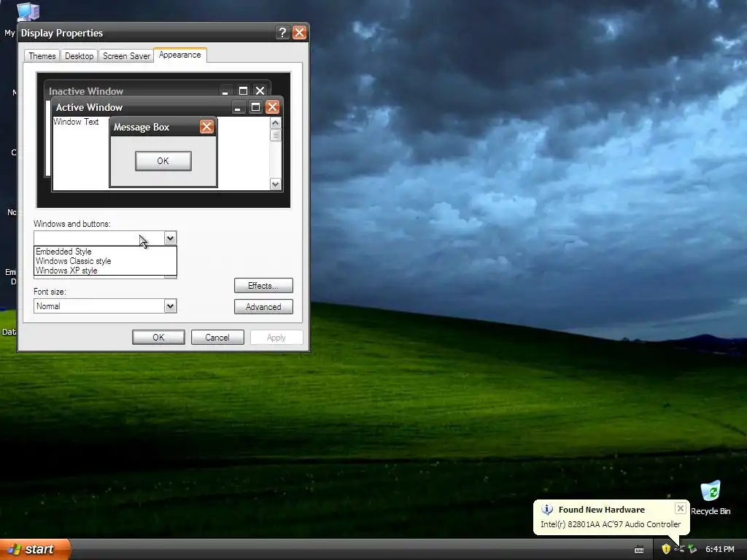
Task: Click the Safely Remove Hardware tray icon
Action: point(693,549)
